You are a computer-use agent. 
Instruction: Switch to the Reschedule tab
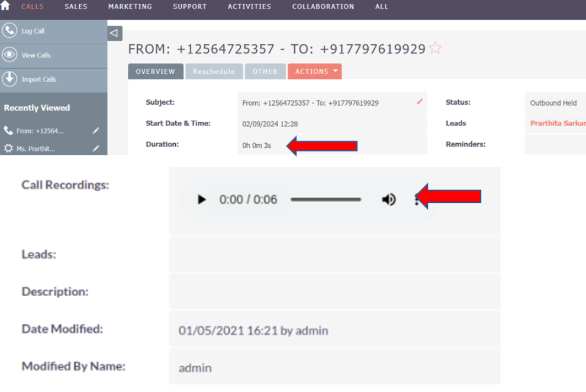click(x=214, y=71)
